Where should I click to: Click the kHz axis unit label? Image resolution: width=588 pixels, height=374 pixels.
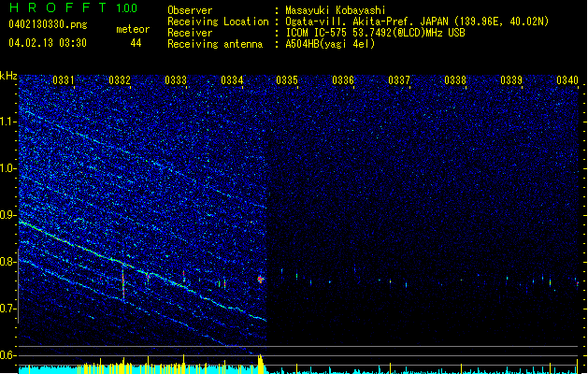pos(8,76)
